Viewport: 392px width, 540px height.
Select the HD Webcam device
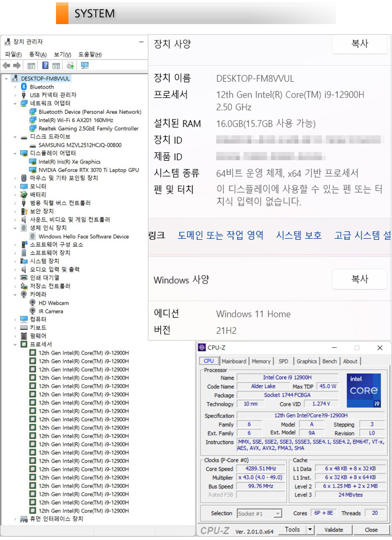(x=54, y=303)
